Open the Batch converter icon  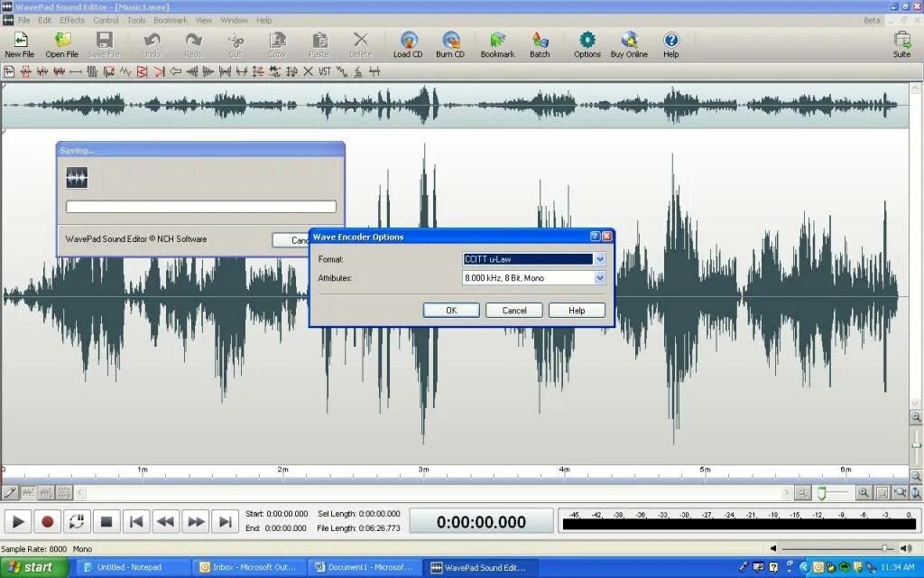[540, 45]
